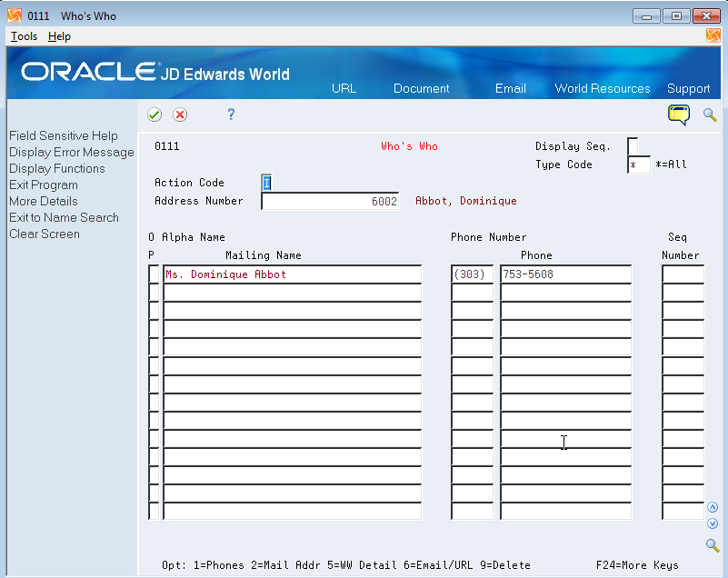Click the 753-5608 phone field
The image size is (728, 578).
(566, 274)
